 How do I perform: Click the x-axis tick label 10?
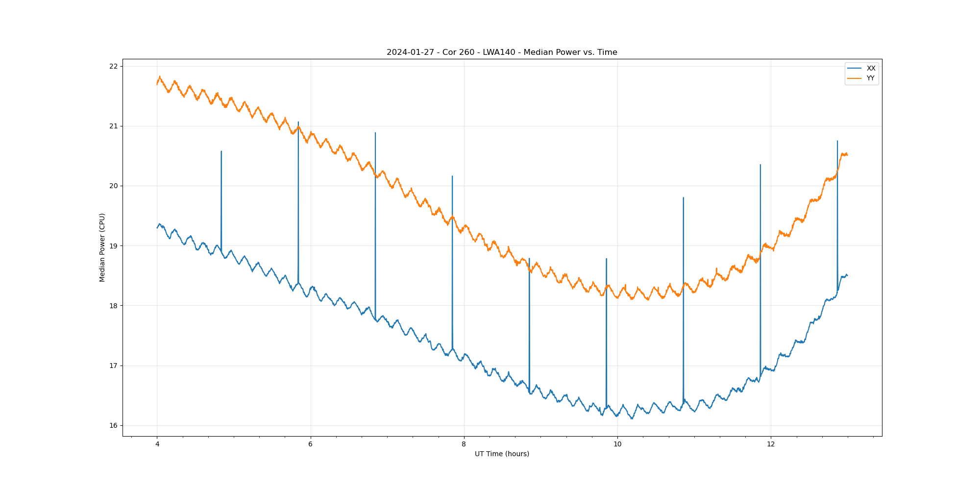[x=617, y=444]
